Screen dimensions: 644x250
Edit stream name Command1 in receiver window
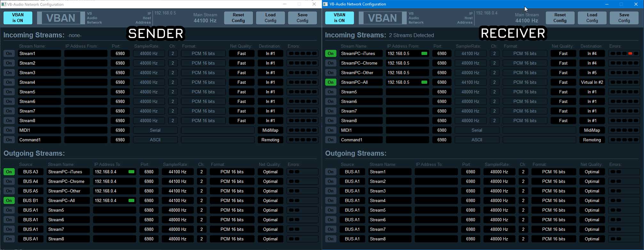361,140
